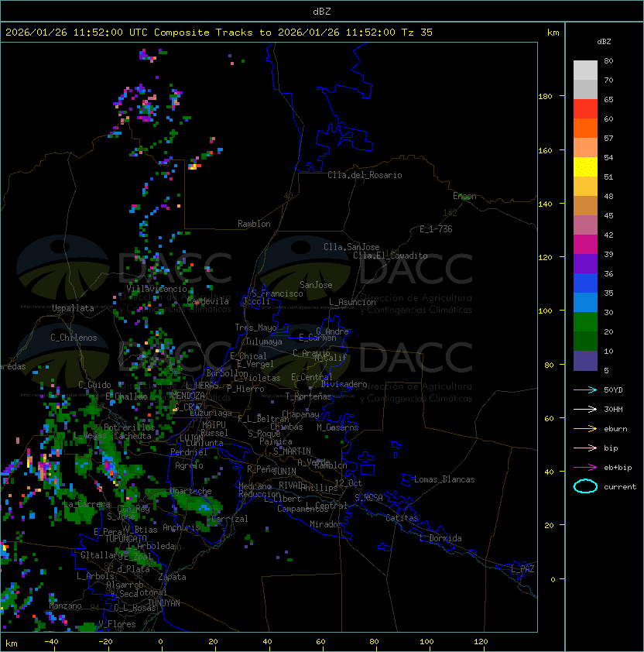Click the 'Mirador' place label

[326, 524]
